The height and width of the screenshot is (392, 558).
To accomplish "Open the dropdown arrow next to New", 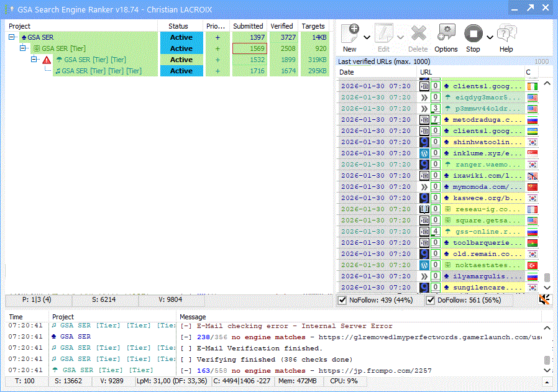I will click(367, 38).
